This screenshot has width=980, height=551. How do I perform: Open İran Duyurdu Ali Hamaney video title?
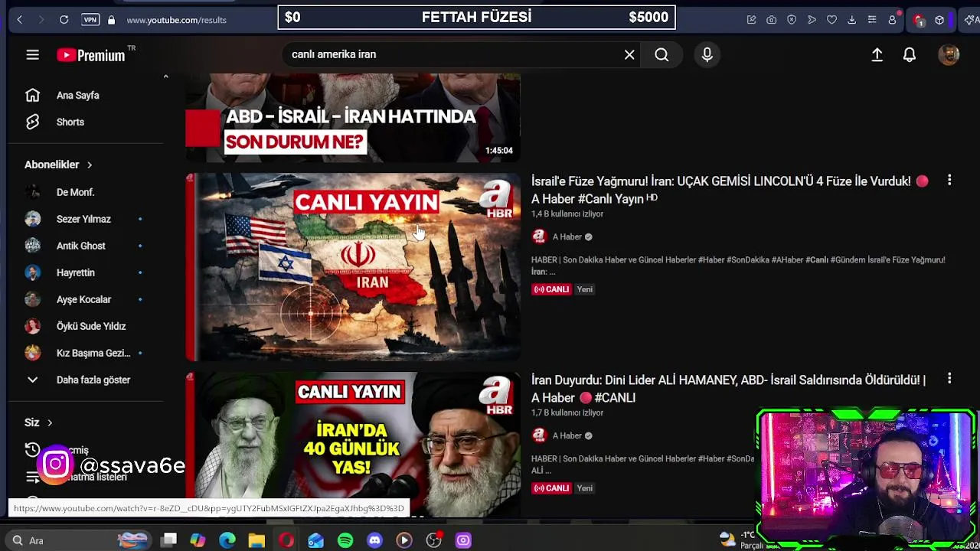[x=728, y=389]
